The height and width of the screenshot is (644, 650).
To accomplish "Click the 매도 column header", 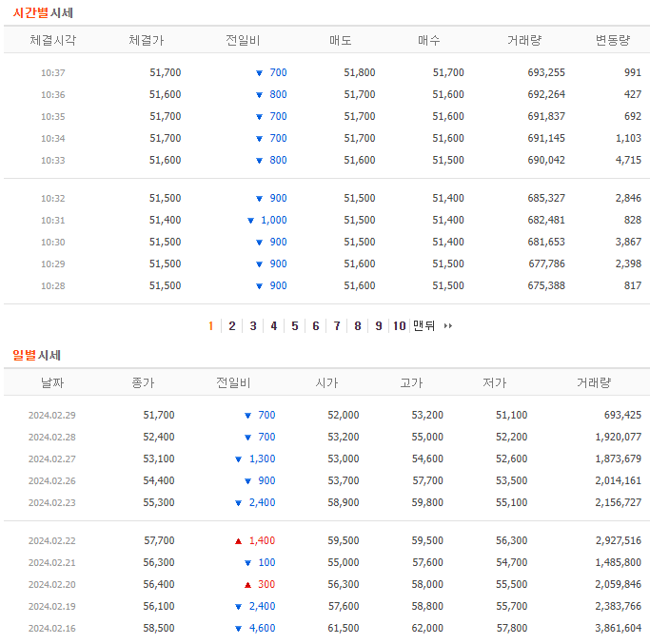I will [x=341, y=40].
